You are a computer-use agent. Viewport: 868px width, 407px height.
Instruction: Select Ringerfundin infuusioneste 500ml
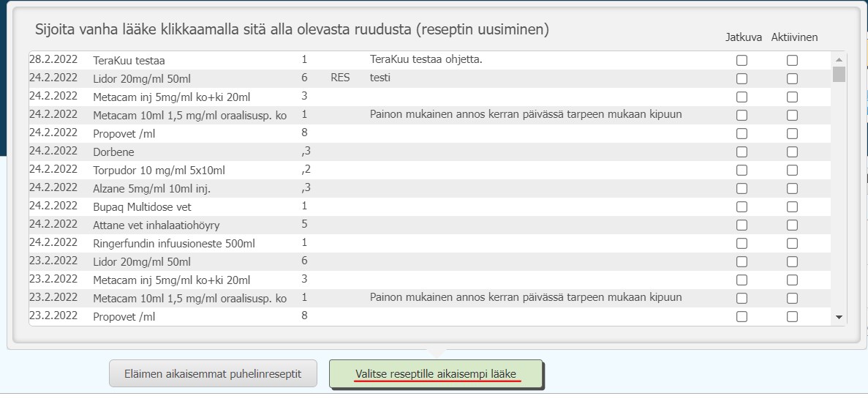pos(429,243)
